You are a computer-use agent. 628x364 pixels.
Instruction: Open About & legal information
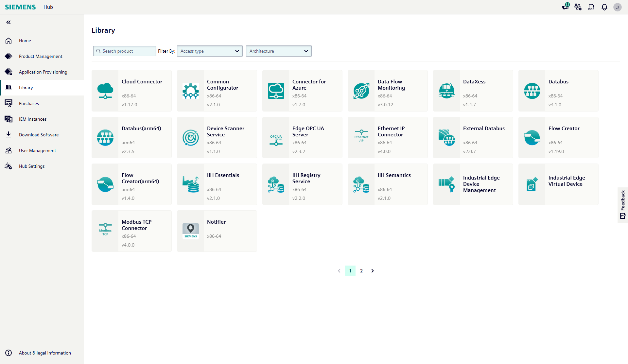[x=42, y=353]
